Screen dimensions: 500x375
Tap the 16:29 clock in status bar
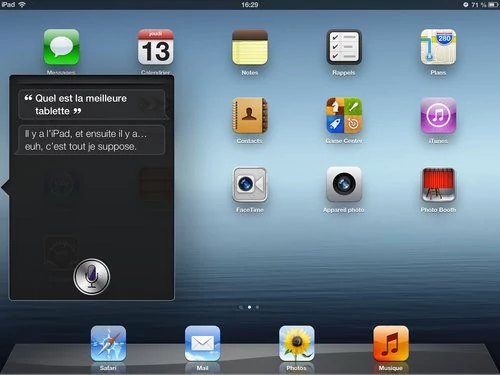pos(250,5)
